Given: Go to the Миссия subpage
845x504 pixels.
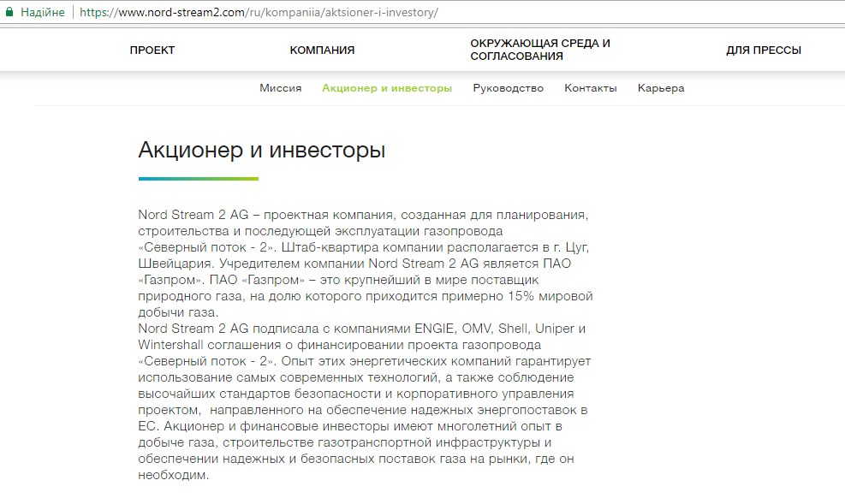Looking at the screenshot, I should click(281, 88).
